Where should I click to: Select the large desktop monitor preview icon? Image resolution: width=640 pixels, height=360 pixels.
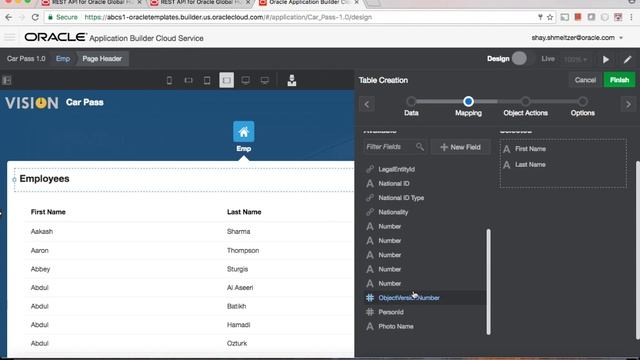coord(265,80)
